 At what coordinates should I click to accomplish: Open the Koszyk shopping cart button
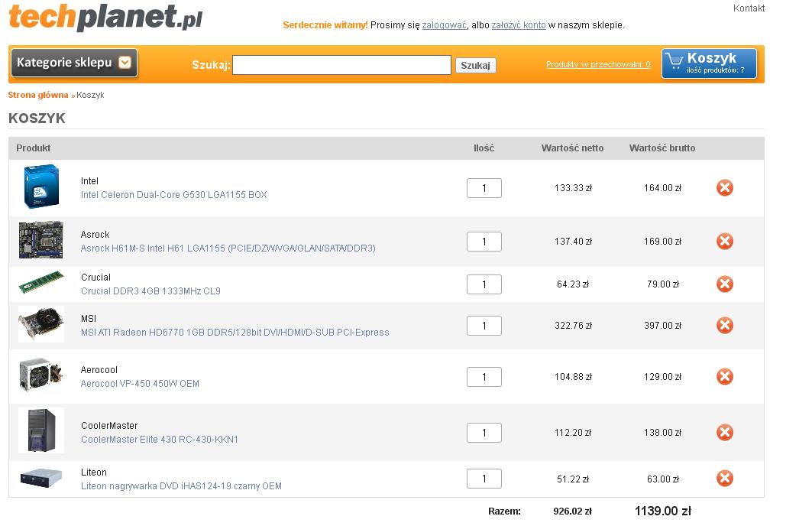point(709,63)
